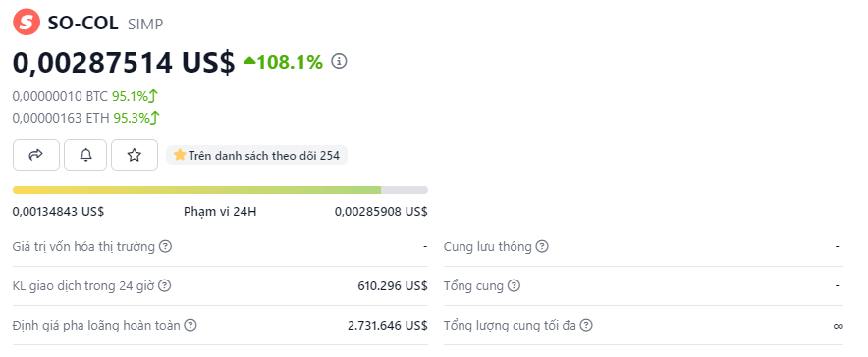The height and width of the screenshot is (357, 868).
Task: Open info icon beside 108.1% change
Action: point(339,61)
